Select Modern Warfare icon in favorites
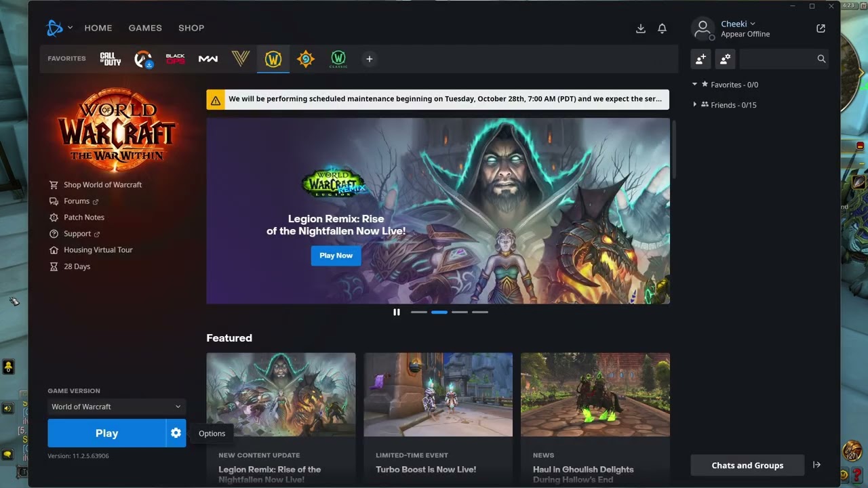 tap(208, 59)
